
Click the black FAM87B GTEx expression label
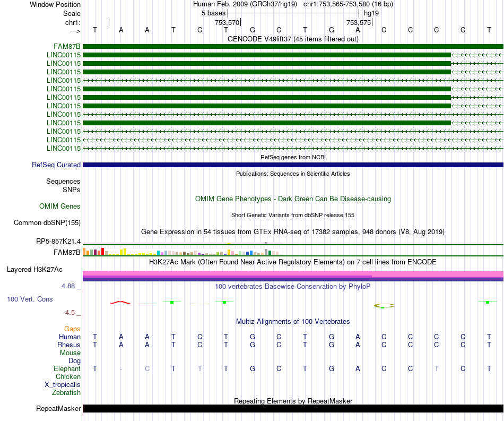67,252
